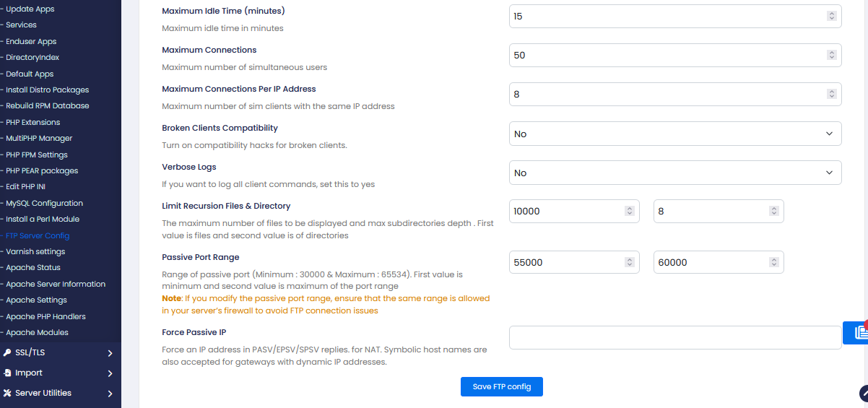Click the recursion files limit stepper
Screen dimensions: 868x408
(x=629, y=211)
